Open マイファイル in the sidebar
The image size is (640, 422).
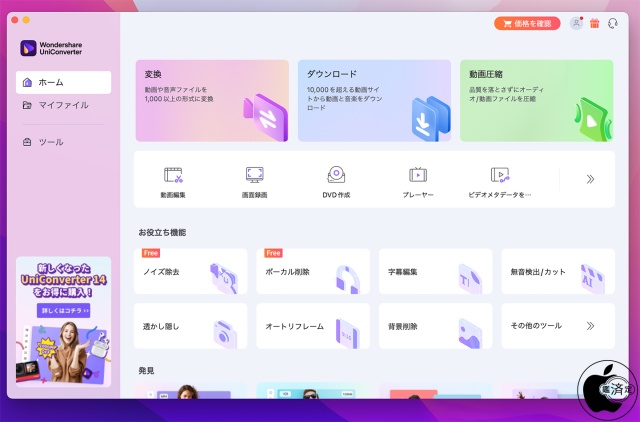63,105
